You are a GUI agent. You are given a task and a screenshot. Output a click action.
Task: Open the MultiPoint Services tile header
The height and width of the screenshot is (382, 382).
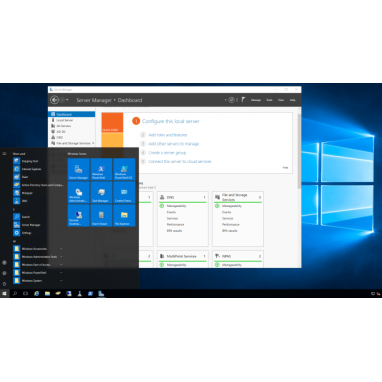(x=183, y=256)
